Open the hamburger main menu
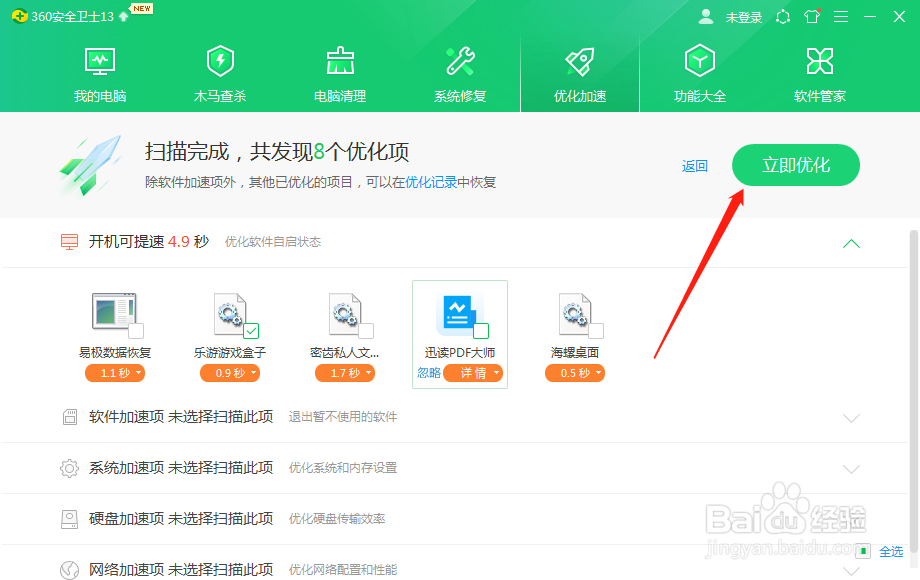The width and height of the screenshot is (920, 580). (x=840, y=16)
